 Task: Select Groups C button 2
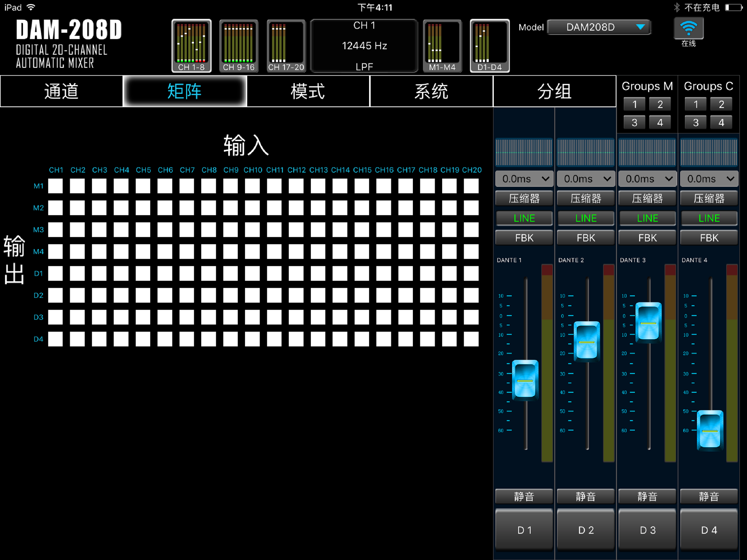tap(721, 104)
